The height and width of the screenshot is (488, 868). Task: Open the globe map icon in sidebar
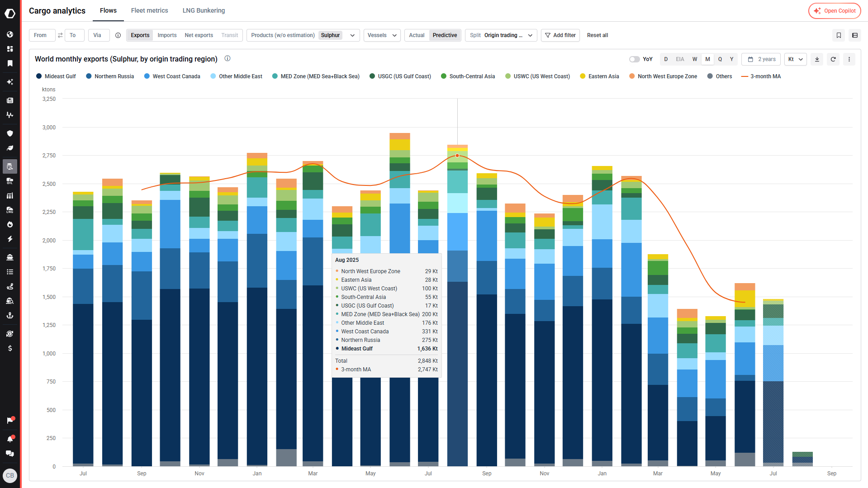click(10, 34)
